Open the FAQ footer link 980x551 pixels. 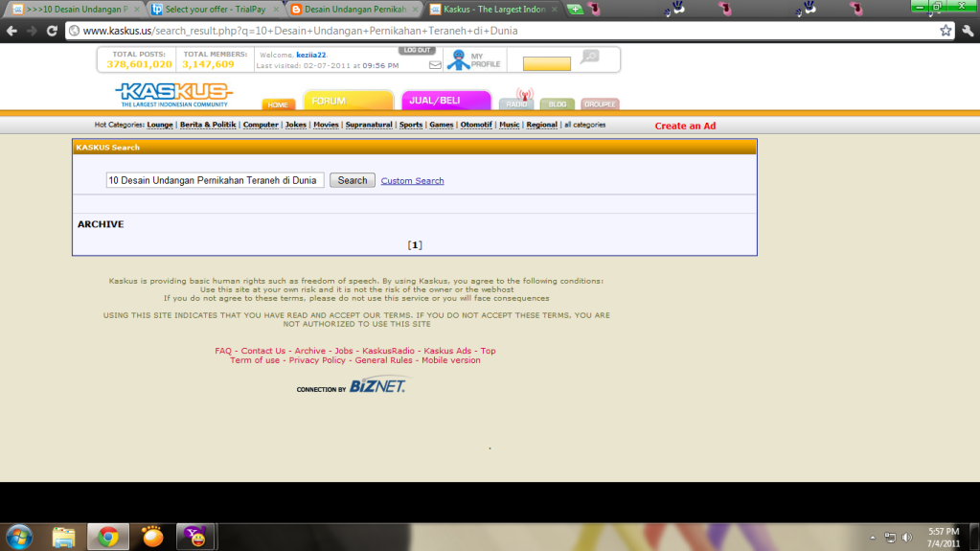223,351
